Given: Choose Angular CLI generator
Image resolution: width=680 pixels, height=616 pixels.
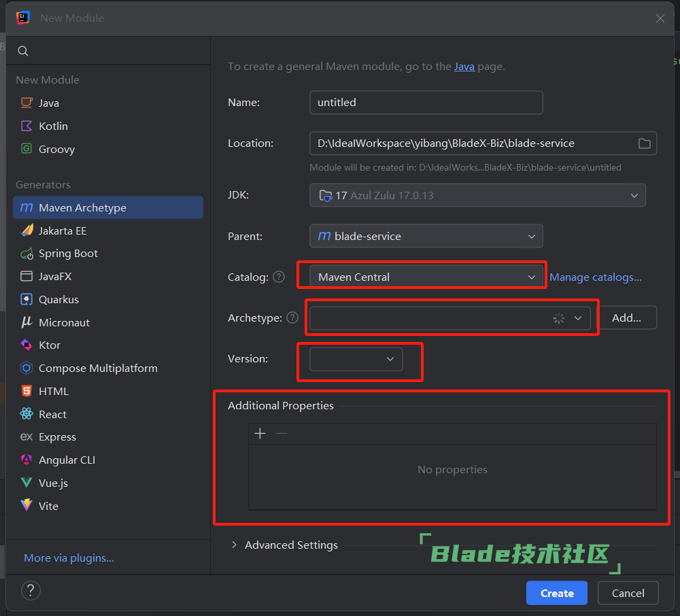Looking at the screenshot, I should pyautogui.click(x=108, y=460).
